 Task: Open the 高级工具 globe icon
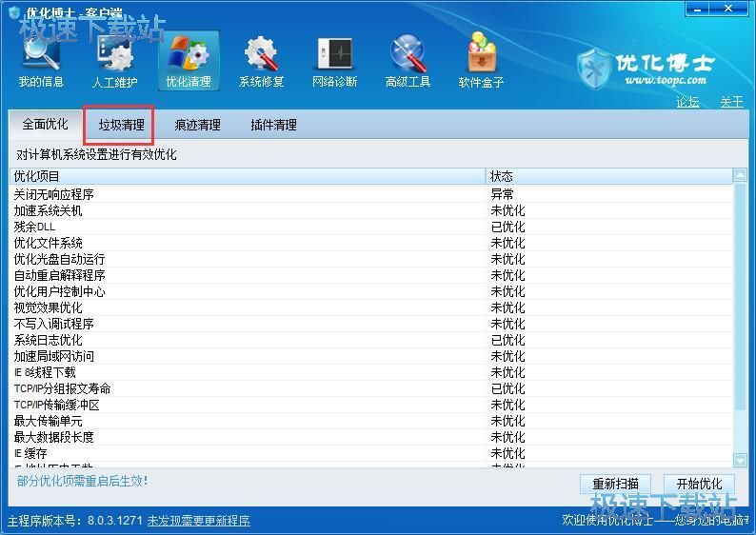tap(408, 60)
